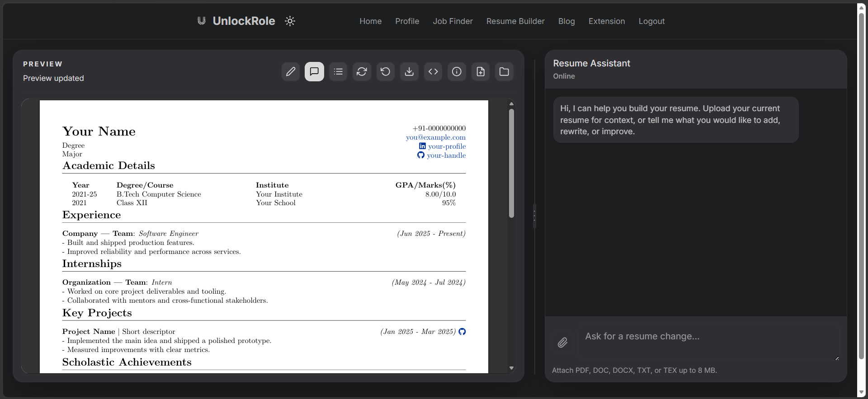Screen dimensions: 868x399
Task: Open the code view angle brackets icon
Action: [433, 71]
